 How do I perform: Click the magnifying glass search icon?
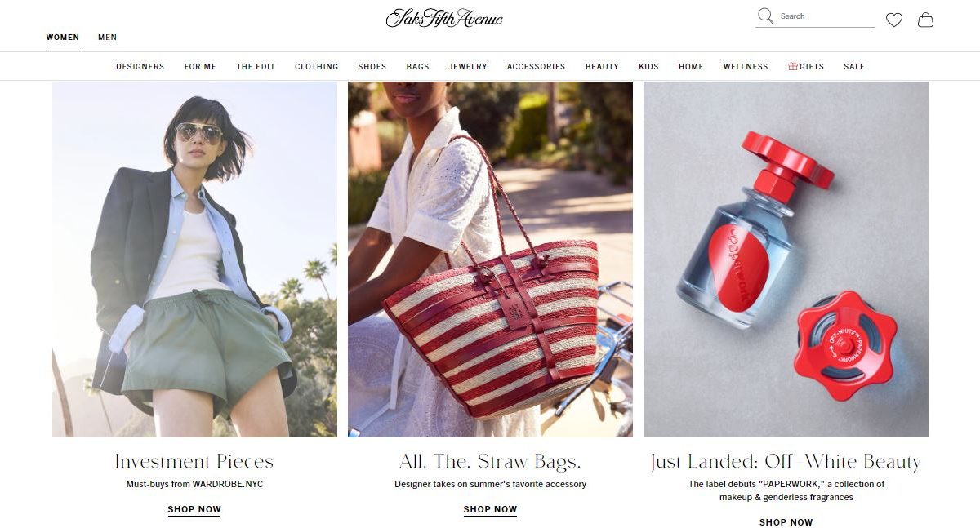coord(765,16)
